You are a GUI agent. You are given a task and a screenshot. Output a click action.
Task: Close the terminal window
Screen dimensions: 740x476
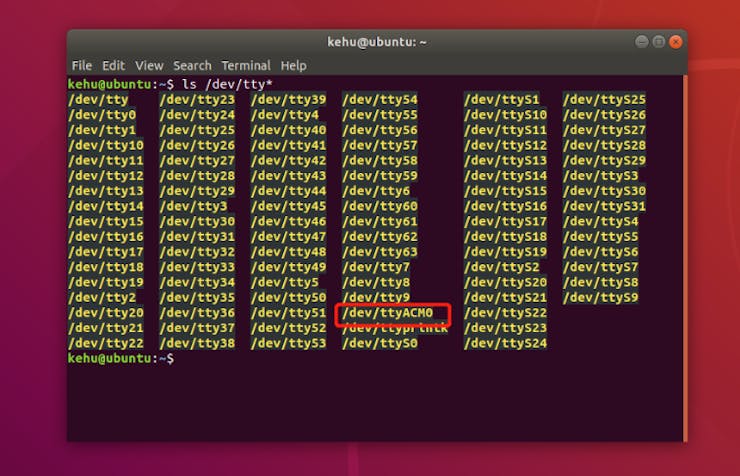[676, 42]
